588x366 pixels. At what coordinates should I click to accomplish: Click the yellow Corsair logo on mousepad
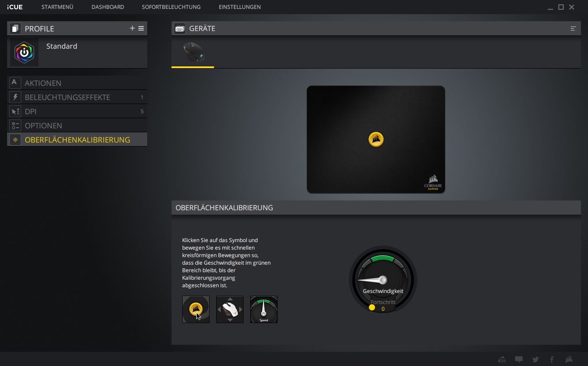(x=376, y=139)
